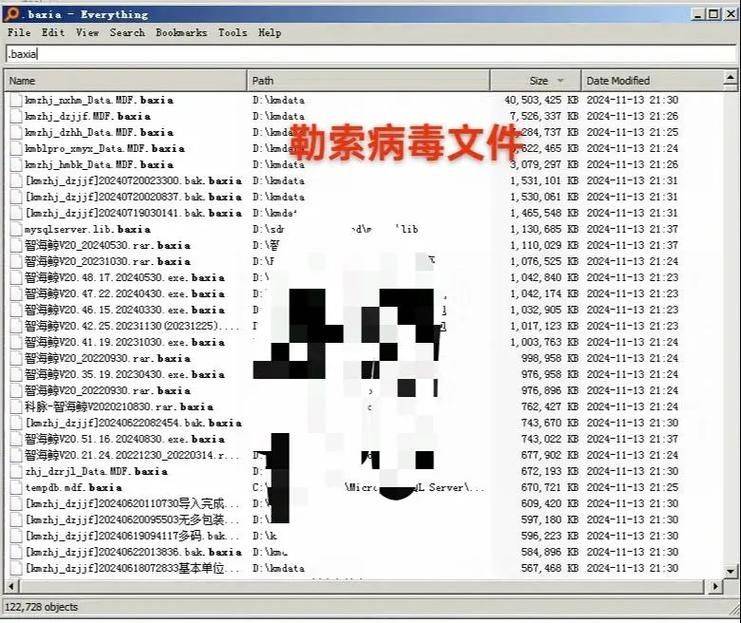Viewport: 741px width, 623px height.
Task: Select file [kmzhj_dzjjf]20240622013836.bak.baxia
Action: click(134, 552)
